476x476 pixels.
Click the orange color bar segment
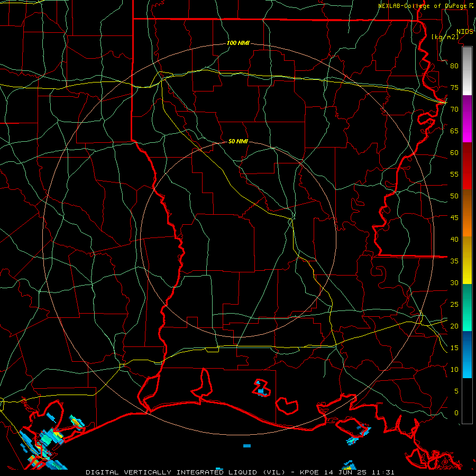pos(467,225)
